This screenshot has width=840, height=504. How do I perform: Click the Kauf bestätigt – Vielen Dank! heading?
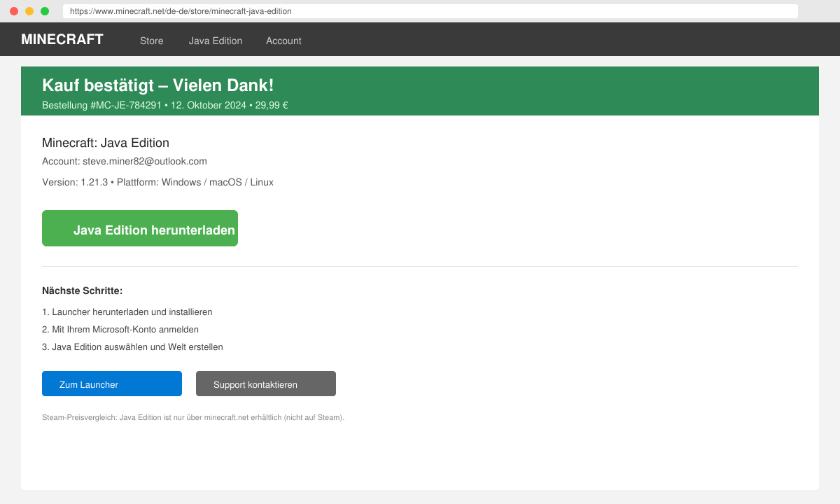point(157,85)
